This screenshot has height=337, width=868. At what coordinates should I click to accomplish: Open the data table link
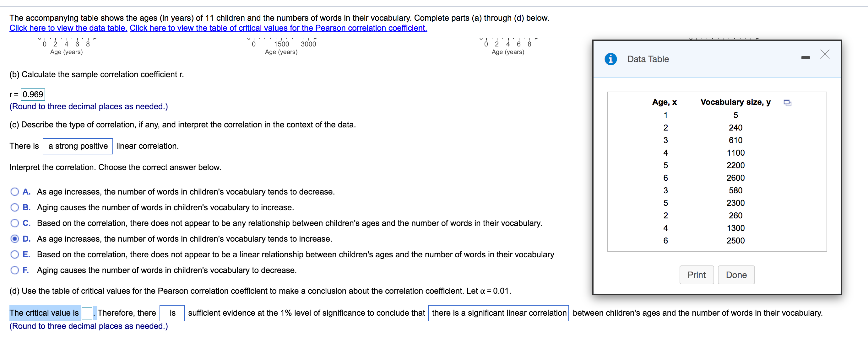tap(68, 28)
